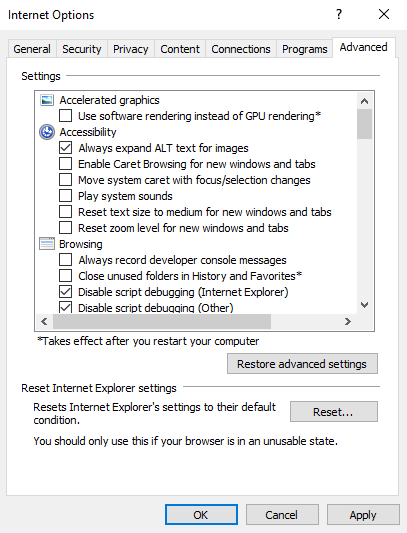Click the horizontal scroll right arrow
The width and height of the screenshot is (407, 533).
[x=347, y=322]
